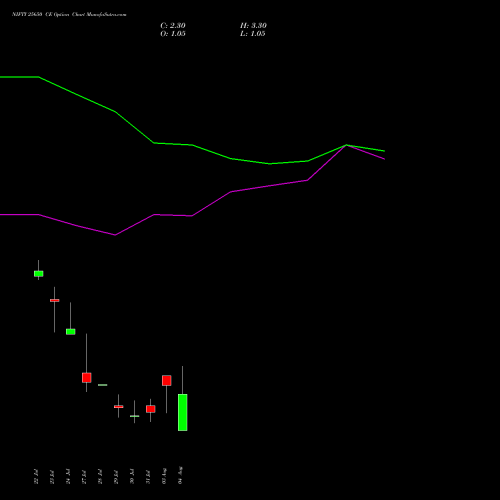Click the "31 Jul" date axis label
This screenshot has height=500, width=500.
pos(148,476)
